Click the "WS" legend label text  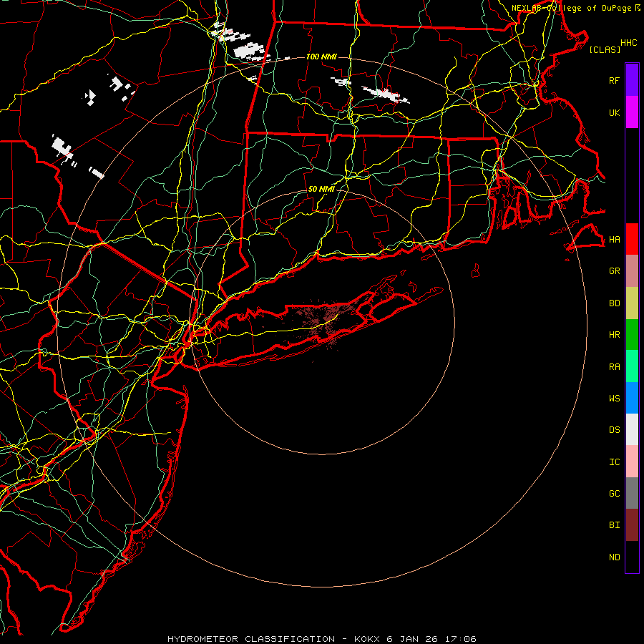615,399
